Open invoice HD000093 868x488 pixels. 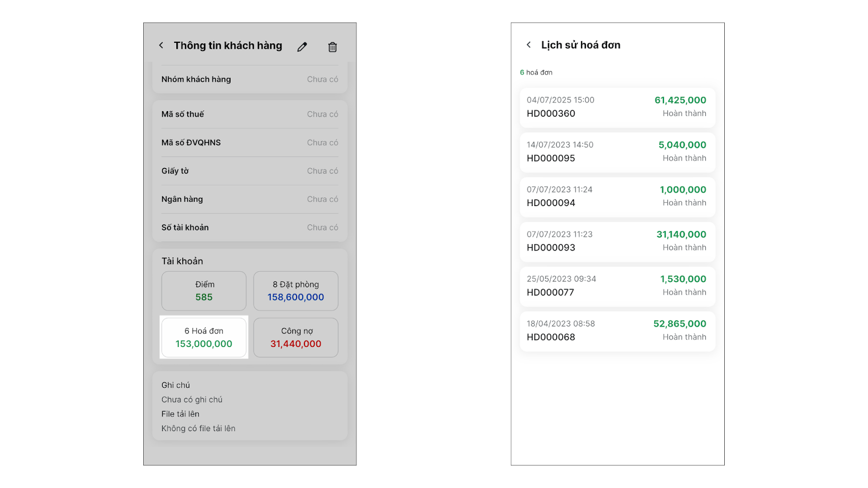tap(617, 241)
